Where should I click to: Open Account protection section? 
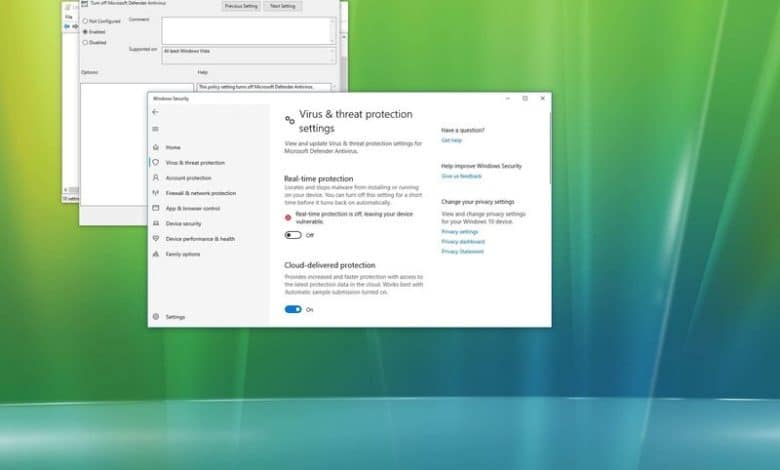tap(189, 178)
